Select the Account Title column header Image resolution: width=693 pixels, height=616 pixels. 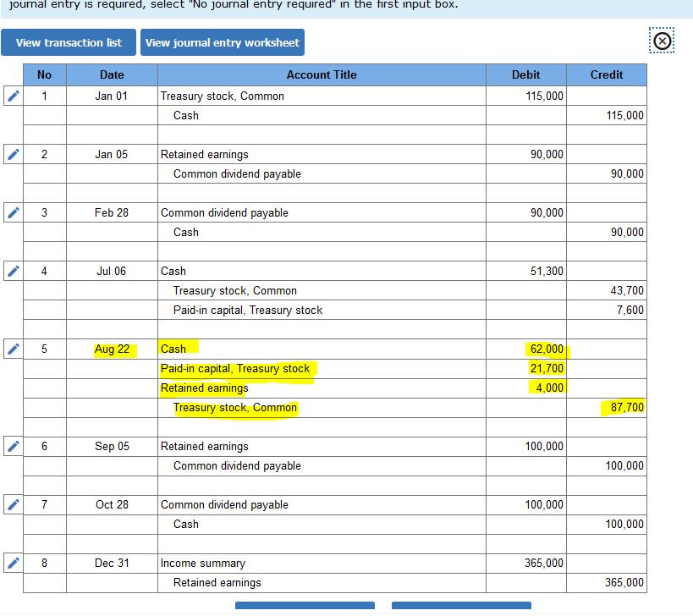322,74
